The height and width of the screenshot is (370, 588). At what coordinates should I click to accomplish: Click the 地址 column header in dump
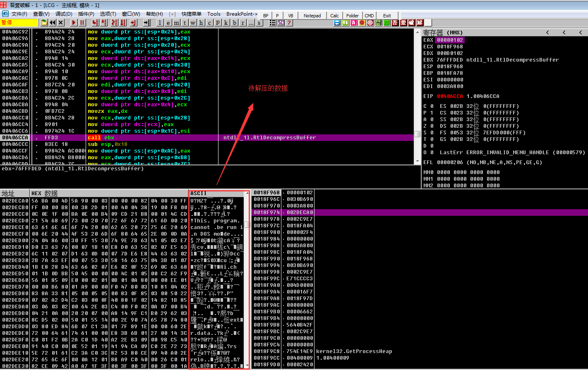15,193
